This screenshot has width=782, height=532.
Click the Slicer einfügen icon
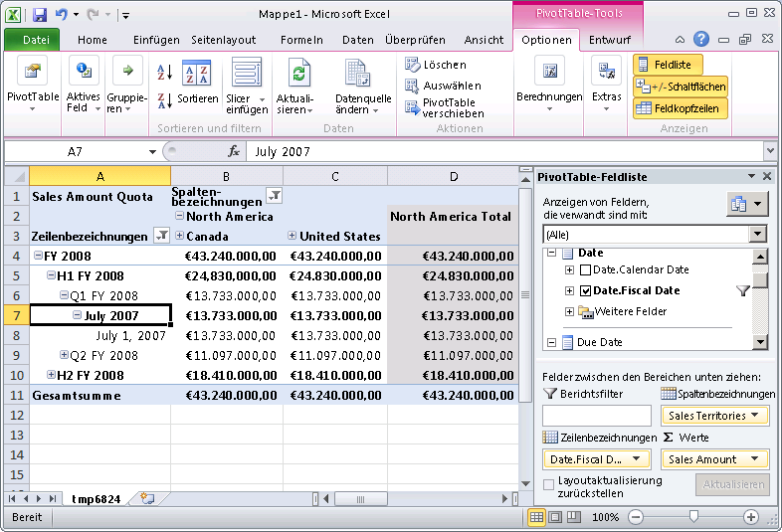tap(246, 77)
